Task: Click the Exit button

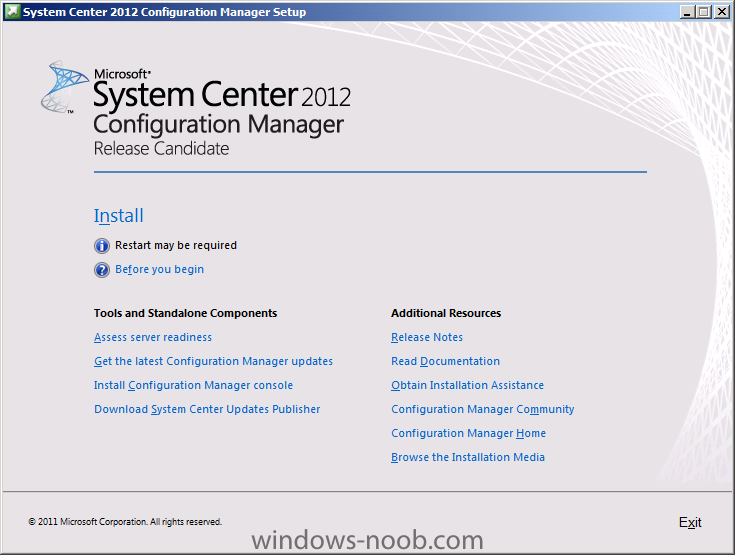Action: [690, 522]
